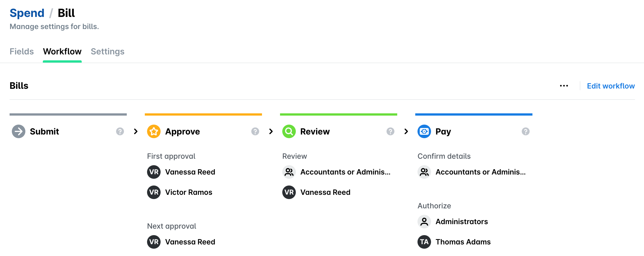
Task: Select the Workflow tab
Action: [62, 52]
